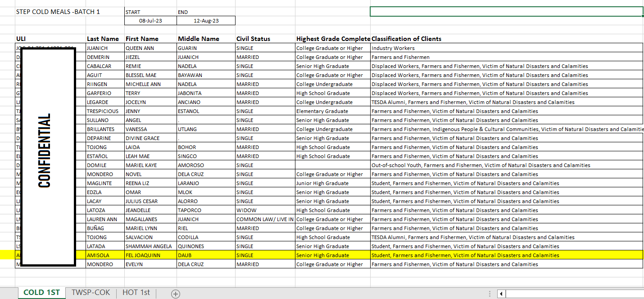Select the OMAR first name cell
Image resolution: width=644 pixels, height=299 pixels.
click(x=150, y=192)
